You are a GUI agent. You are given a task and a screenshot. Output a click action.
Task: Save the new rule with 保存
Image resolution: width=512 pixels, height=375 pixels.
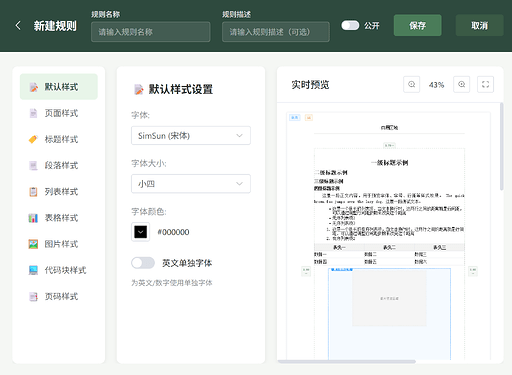tap(417, 25)
